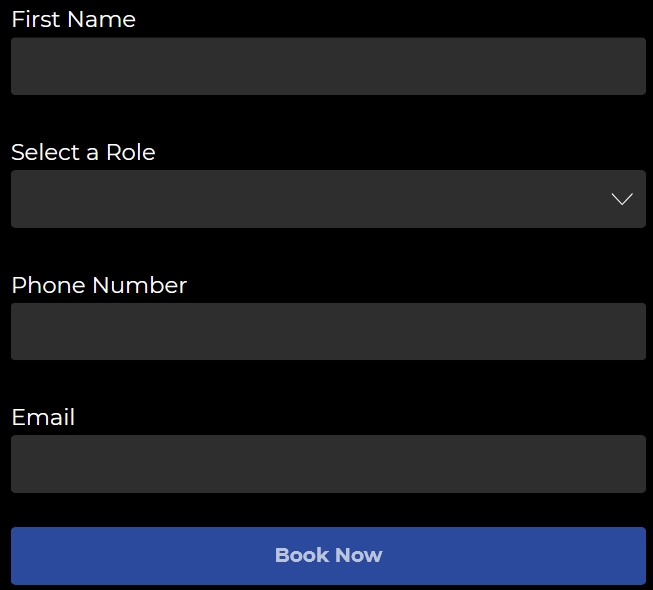Image resolution: width=653 pixels, height=590 pixels.
Task: Activate the Phone Number text box
Action: 328,331
